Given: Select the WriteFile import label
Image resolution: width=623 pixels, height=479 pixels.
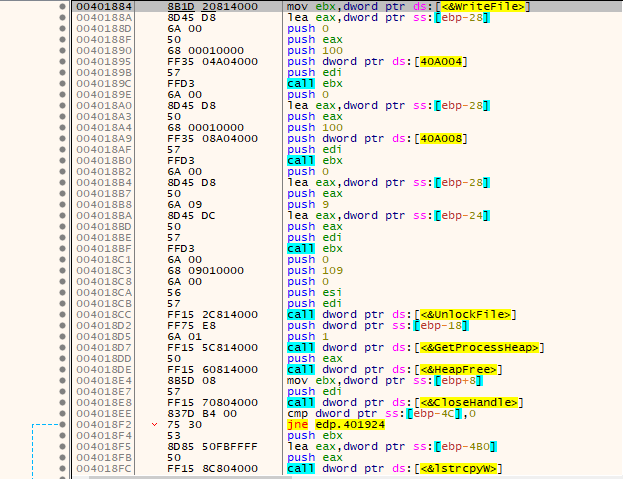Looking at the screenshot, I should [x=482, y=7].
